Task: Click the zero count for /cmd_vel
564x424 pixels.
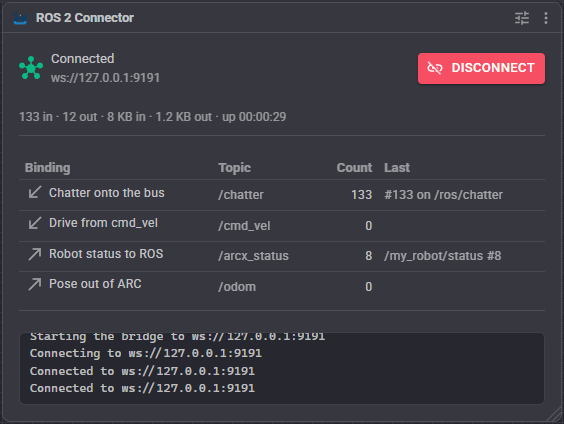Action: pyautogui.click(x=369, y=226)
